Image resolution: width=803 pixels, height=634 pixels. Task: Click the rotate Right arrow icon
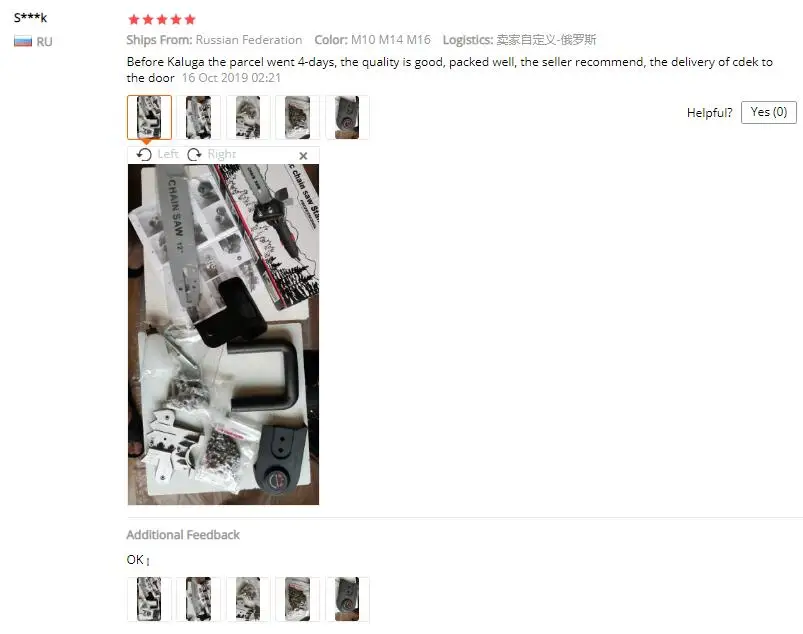194,154
